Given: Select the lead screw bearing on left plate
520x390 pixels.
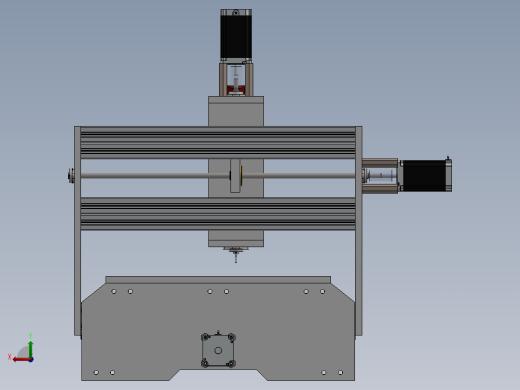Looking at the screenshot, I should pyautogui.click(x=71, y=176).
